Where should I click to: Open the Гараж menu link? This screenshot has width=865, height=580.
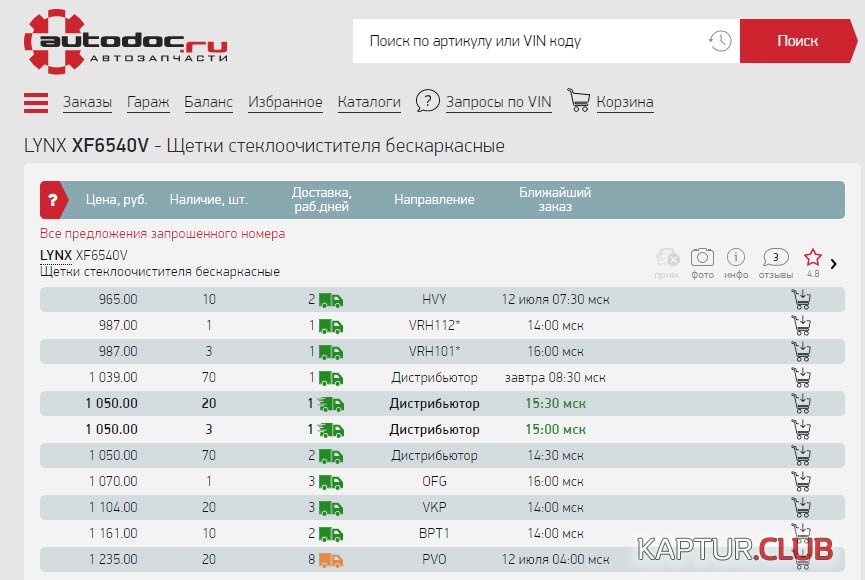point(148,102)
